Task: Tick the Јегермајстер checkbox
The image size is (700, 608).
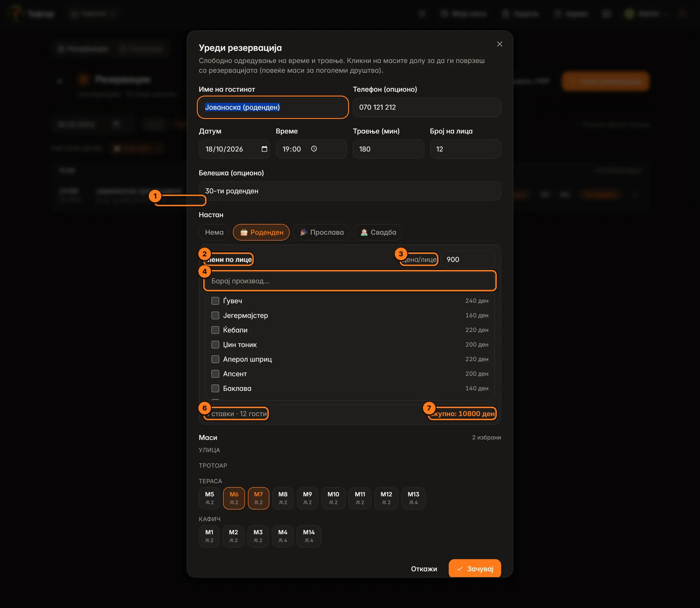Action: tap(215, 316)
